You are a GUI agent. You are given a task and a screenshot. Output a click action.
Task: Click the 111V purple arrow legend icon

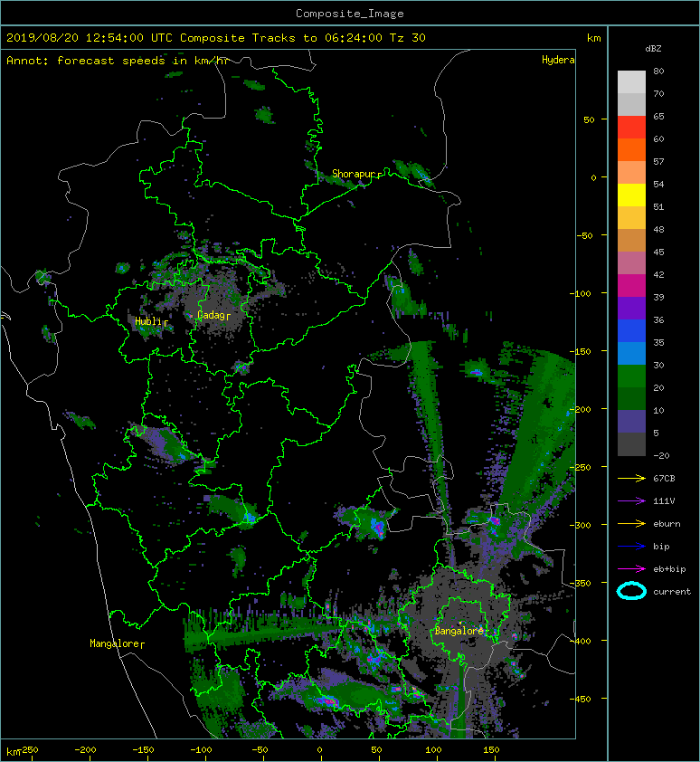(x=631, y=501)
